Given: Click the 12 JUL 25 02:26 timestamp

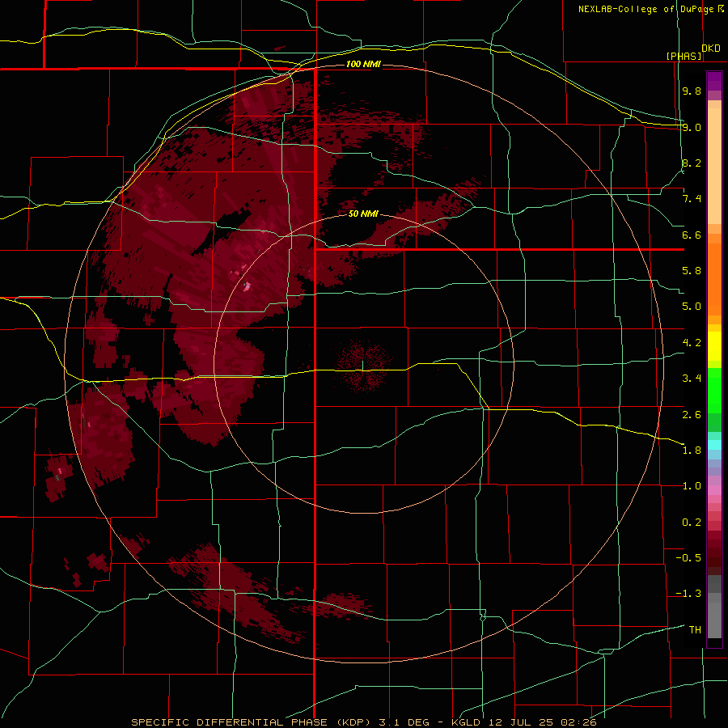Looking at the screenshot, I should (x=542, y=722).
